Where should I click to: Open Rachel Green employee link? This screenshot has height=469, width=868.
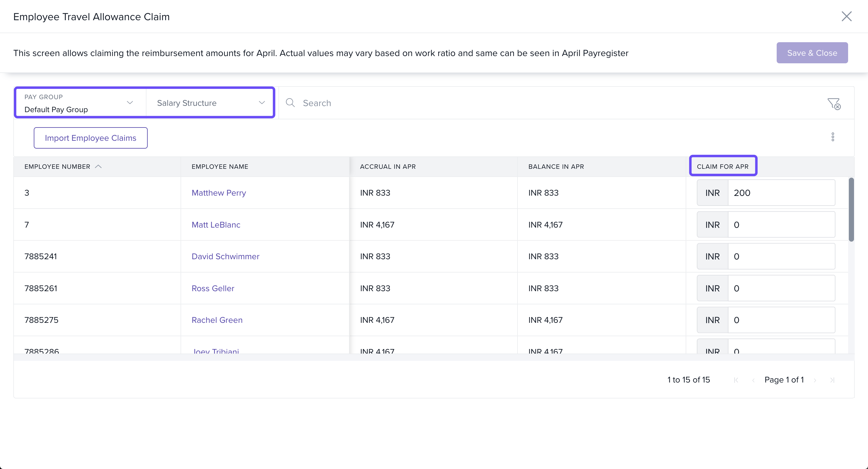[217, 320]
